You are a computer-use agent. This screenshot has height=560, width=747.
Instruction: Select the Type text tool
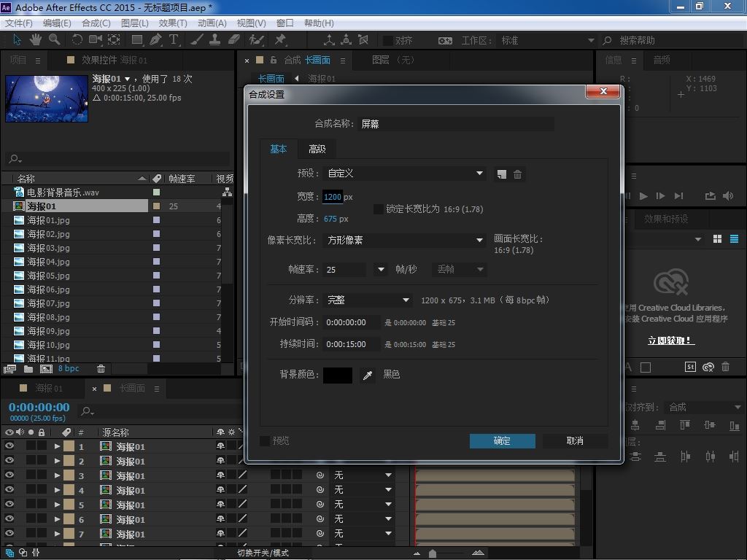point(174,39)
